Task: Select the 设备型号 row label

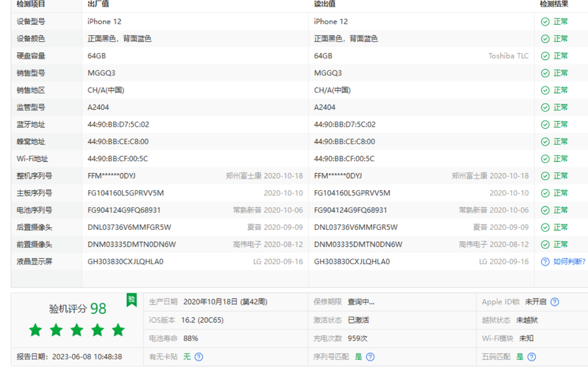Action: click(31, 22)
